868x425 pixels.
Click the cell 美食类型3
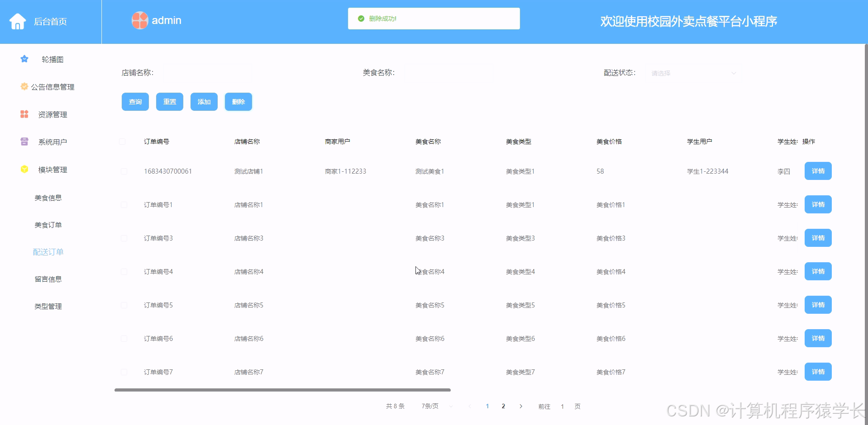point(520,238)
